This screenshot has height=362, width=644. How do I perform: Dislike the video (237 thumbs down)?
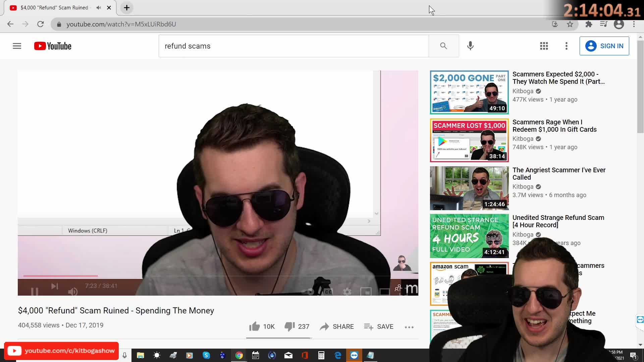tap(297, 326)
